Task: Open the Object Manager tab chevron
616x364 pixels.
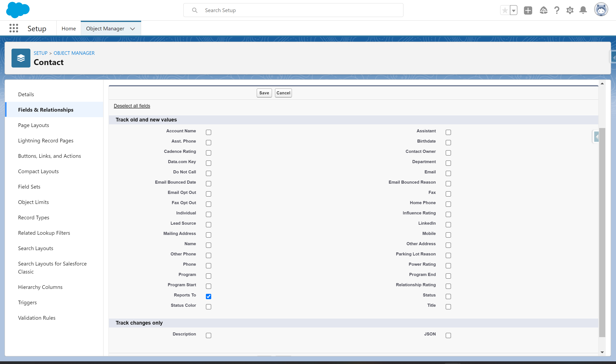Action: pos(133,29)
